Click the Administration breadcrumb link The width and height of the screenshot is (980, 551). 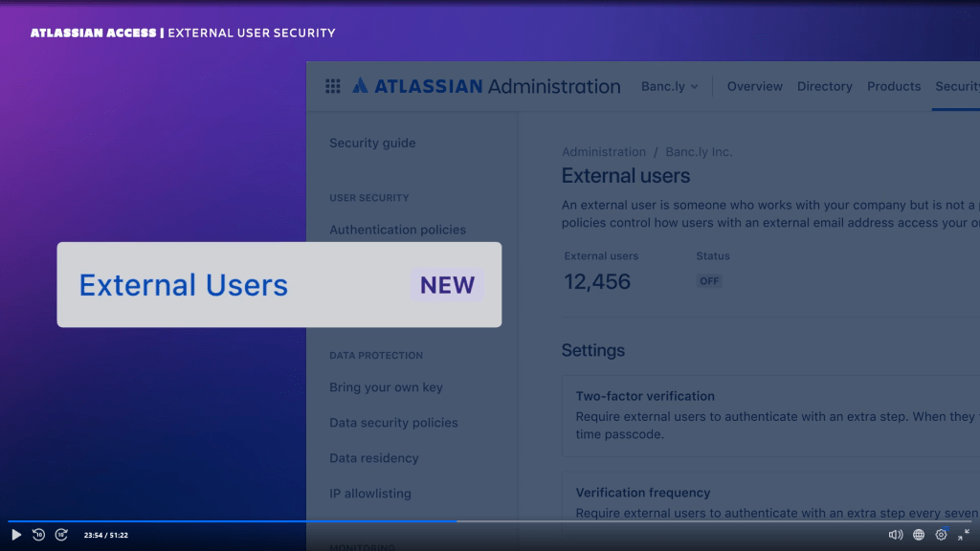pos(603,152)
